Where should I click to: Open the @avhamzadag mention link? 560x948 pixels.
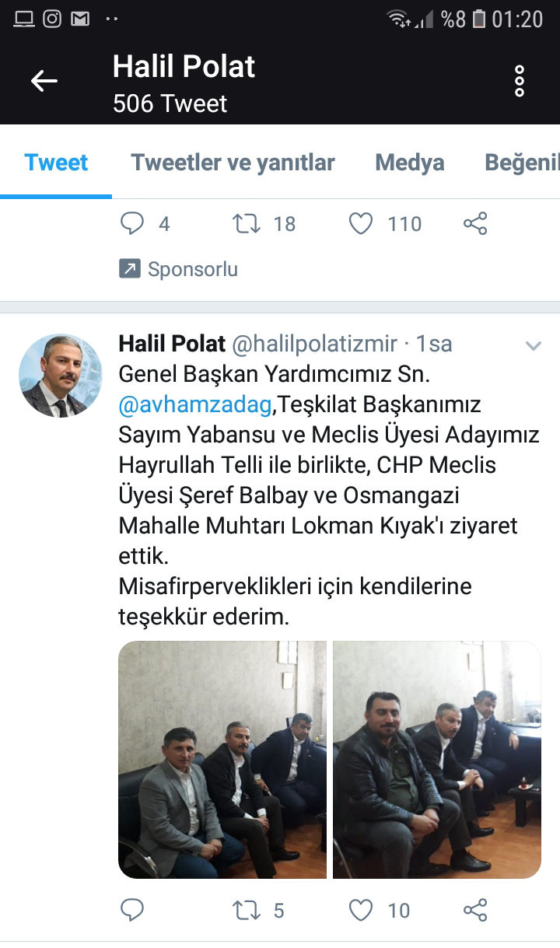tap(196, 404)
